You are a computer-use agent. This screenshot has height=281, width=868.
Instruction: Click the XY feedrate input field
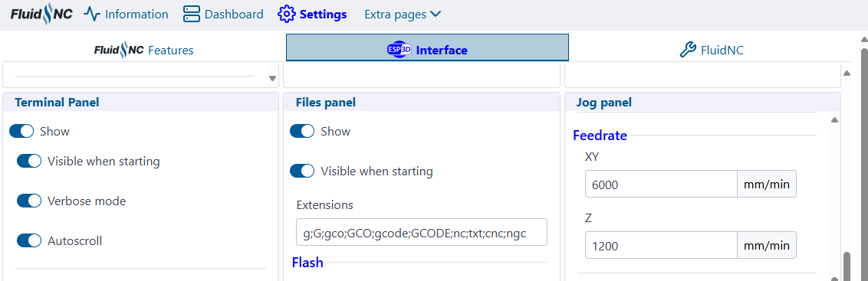tap(661, 184)
